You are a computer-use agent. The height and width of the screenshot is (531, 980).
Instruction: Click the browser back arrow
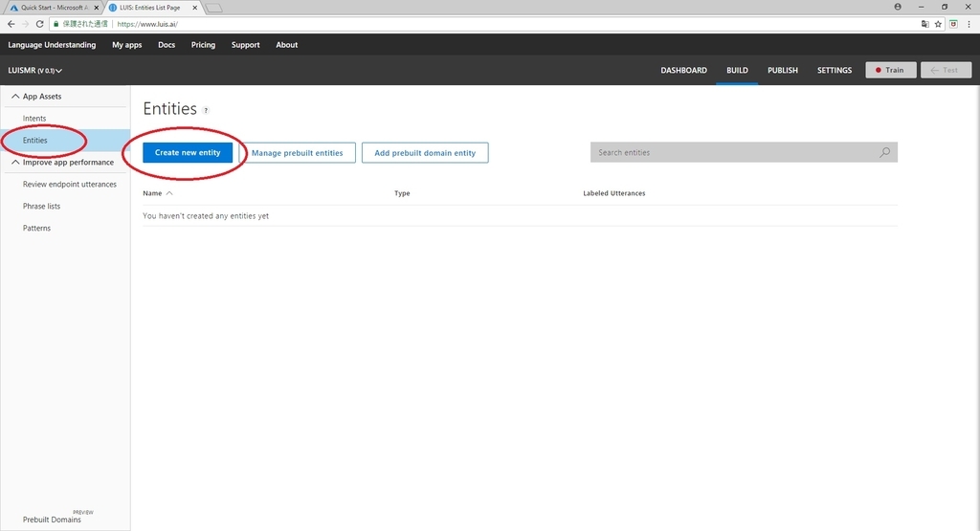11,24
